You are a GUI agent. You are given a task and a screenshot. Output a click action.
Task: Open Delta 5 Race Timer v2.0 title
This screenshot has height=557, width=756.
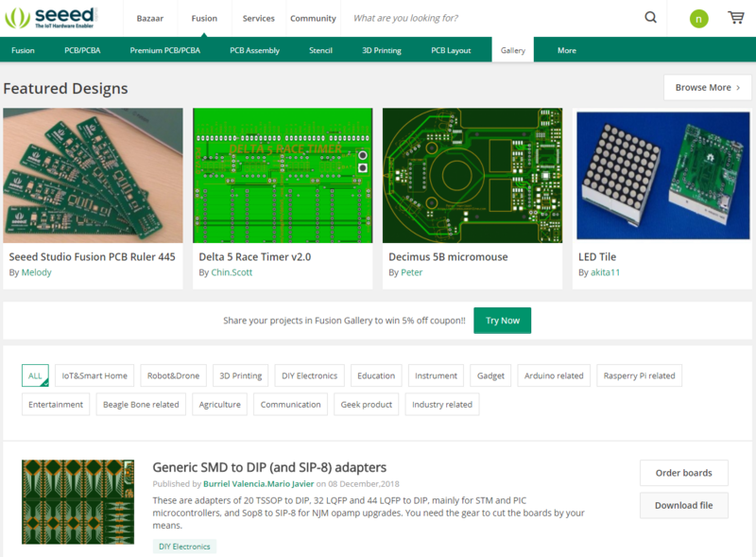(255, 257)
